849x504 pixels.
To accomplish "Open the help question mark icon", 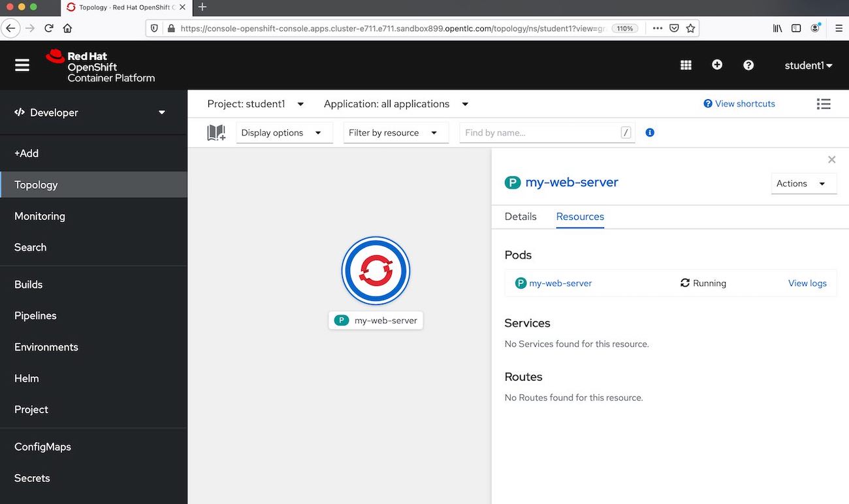I will pyautogui.click(x=748, y=65).
